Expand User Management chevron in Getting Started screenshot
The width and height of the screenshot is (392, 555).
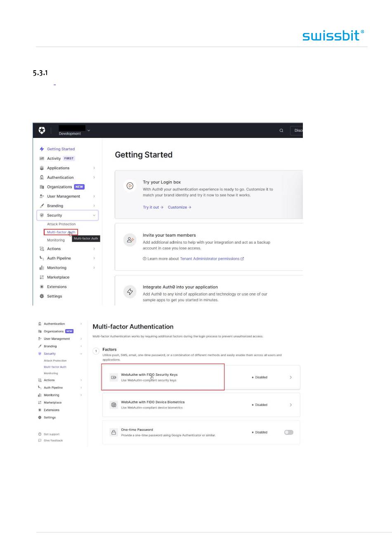pyautogui.click(x=94, y=197)
